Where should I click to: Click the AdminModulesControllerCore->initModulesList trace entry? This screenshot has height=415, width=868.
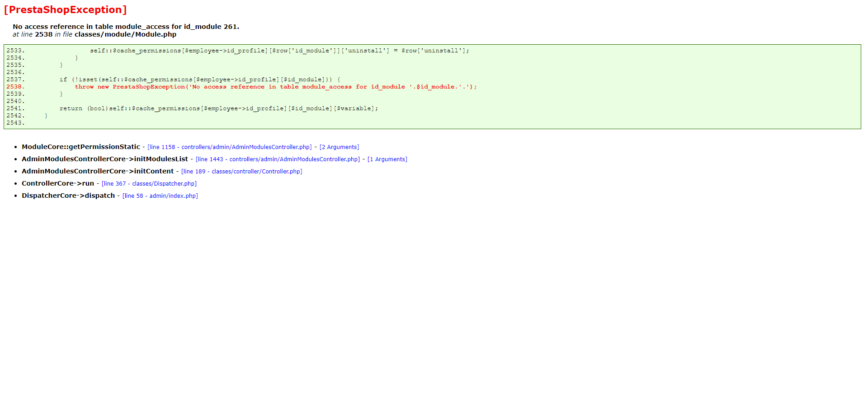(x=105, y=159)
